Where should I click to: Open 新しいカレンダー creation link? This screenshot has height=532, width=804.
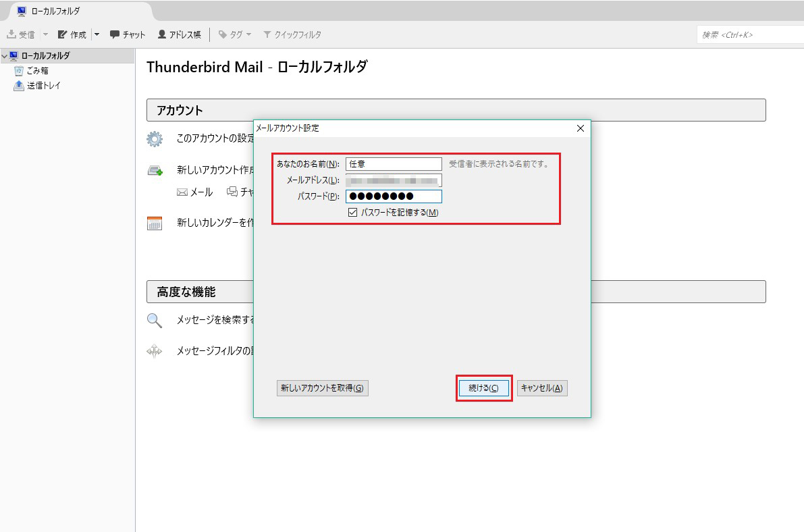tap(215, 222)
